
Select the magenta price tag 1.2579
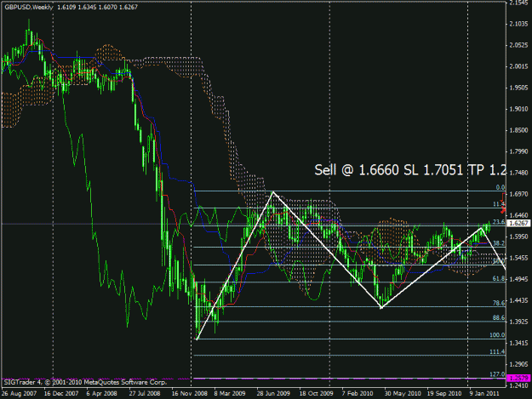518,378
